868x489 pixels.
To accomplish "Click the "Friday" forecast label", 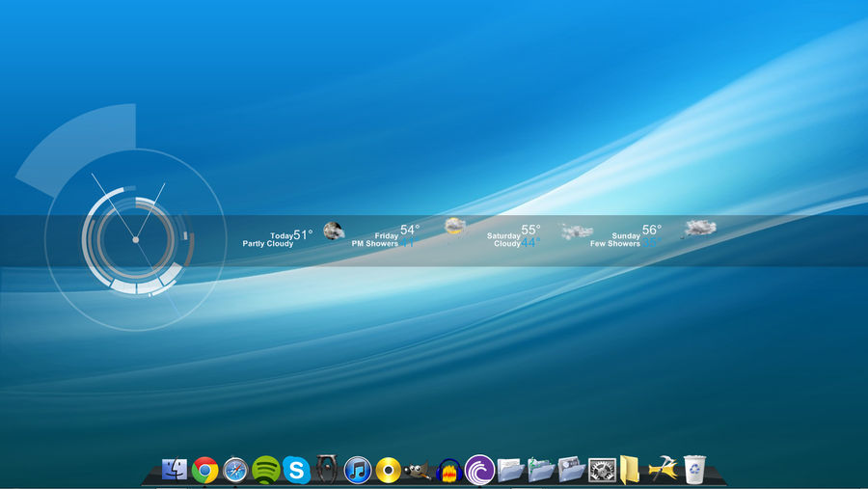I will pos(387,236).
